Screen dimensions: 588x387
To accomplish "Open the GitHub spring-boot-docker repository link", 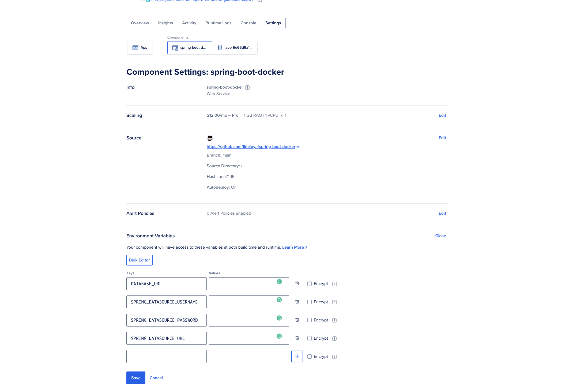I will tap(251, 147).
